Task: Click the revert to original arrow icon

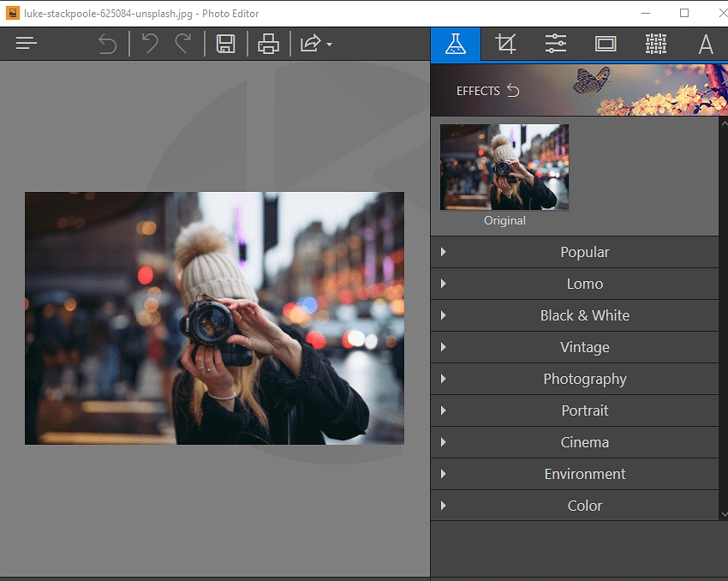Action: pos(107,44)
